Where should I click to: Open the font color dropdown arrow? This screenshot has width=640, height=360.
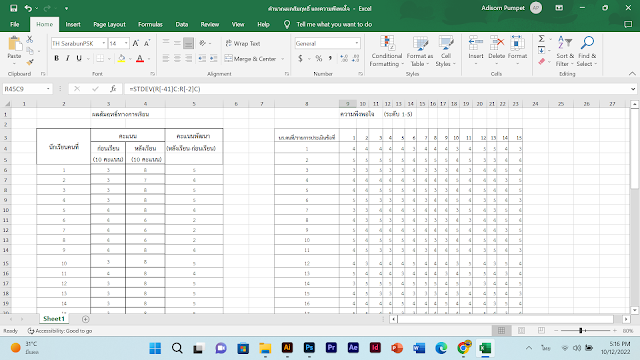tap(149, 59)
